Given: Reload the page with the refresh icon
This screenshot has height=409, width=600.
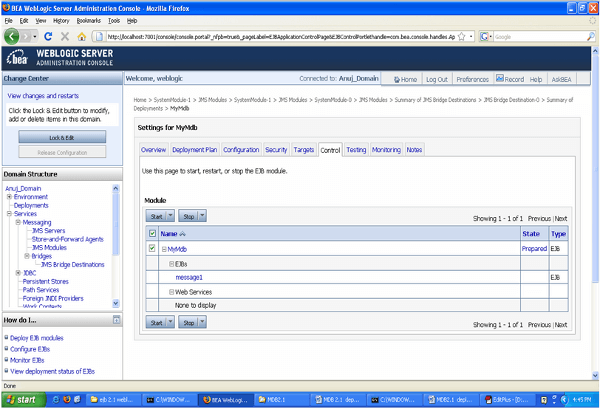Looking at the screenshot, I should tap(48, 36).
